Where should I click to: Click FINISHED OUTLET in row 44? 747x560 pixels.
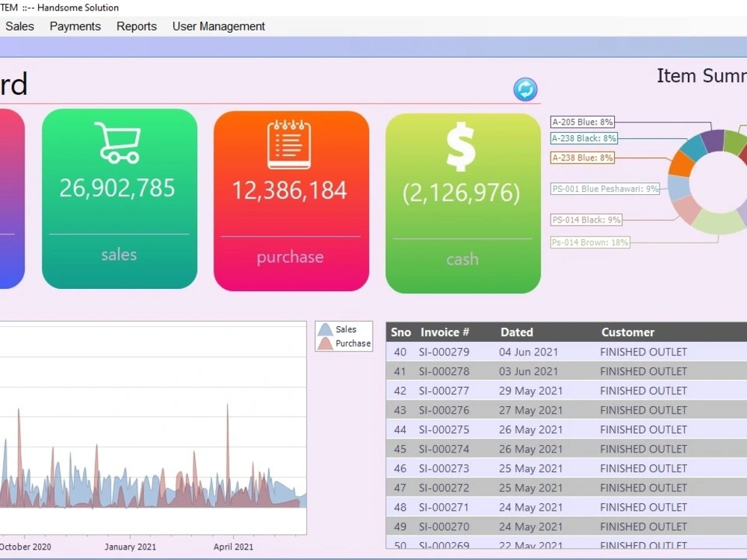644,429
